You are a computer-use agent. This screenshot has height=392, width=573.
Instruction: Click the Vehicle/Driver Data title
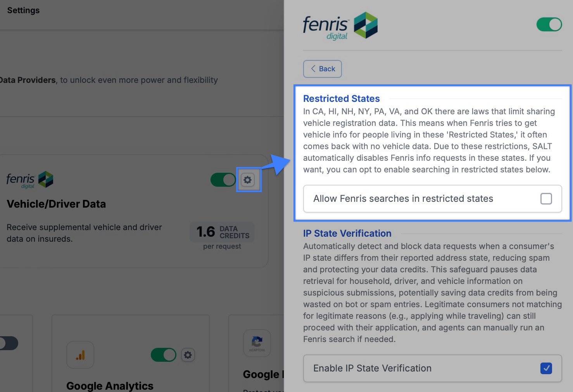pyautogui.click(x=56, y=204)
